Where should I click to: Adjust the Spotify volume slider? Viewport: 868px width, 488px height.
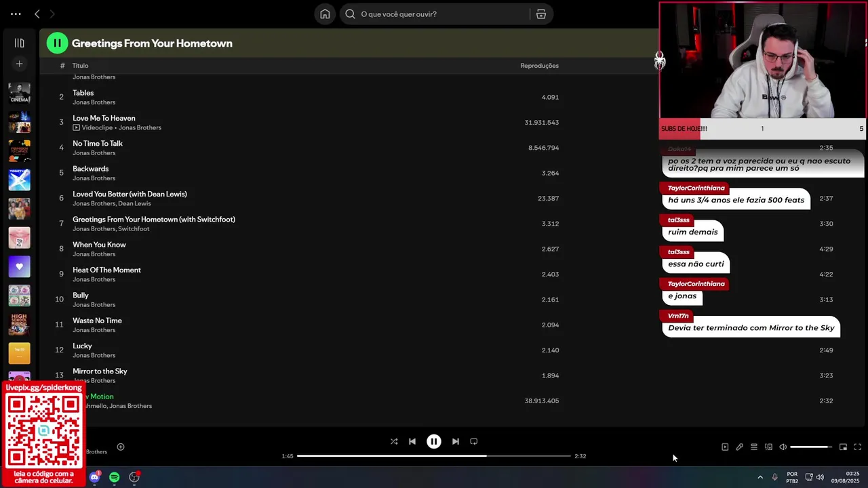pyautogui.click(x=811, y=447)
